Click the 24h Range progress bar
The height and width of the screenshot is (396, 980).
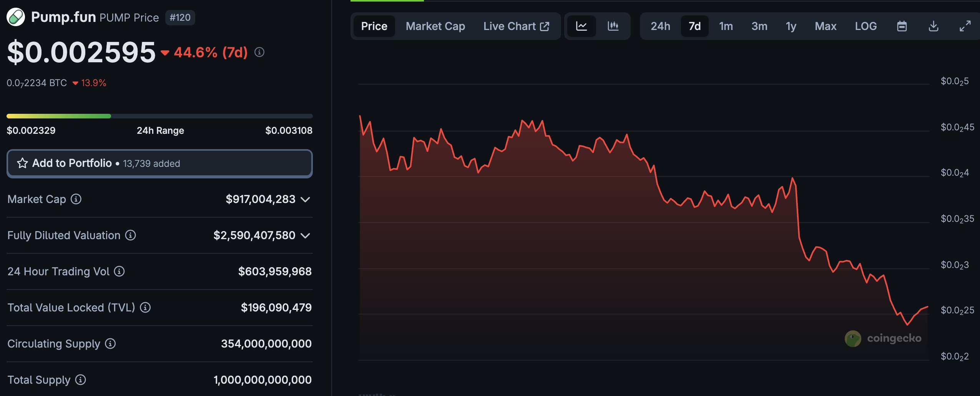[x=159, y=116]
